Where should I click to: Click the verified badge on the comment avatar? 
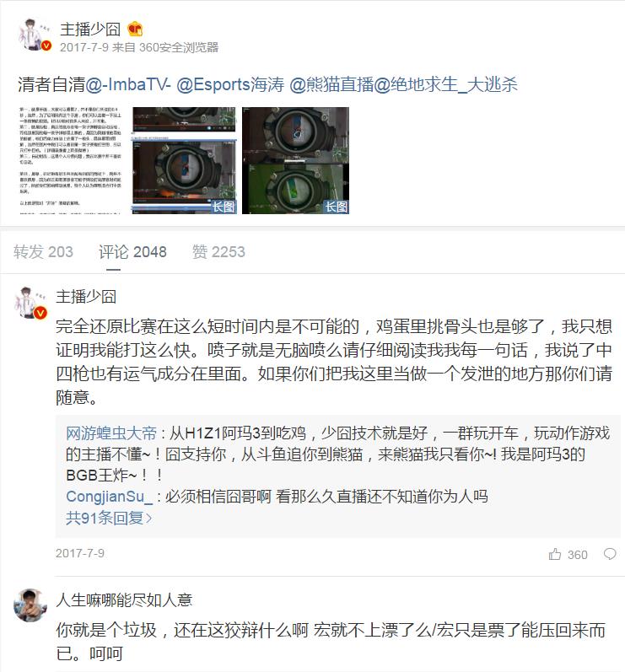[40, 314]
